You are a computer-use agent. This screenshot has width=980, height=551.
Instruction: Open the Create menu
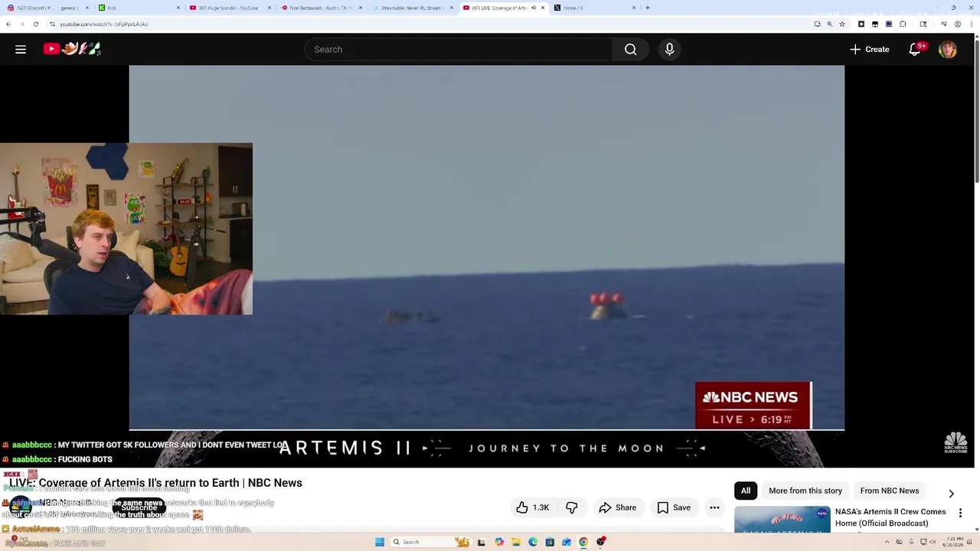pyautogui.click(x=869, y=49)
